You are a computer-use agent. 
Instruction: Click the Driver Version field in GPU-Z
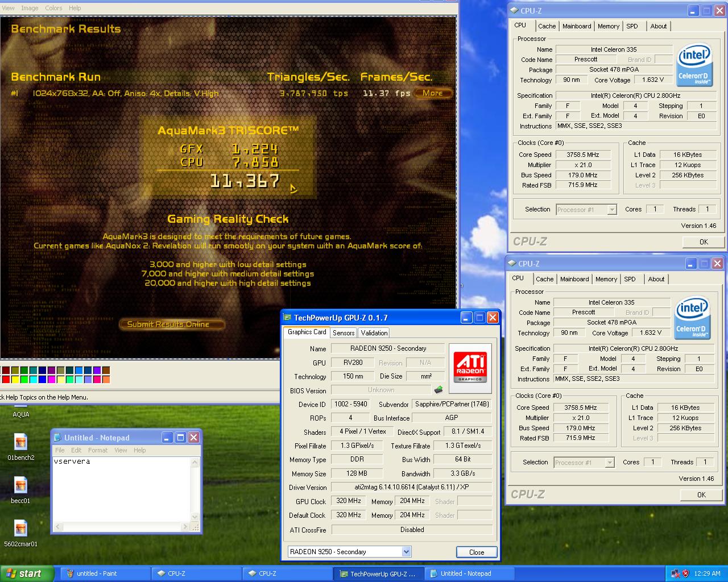tap(412, 487)
